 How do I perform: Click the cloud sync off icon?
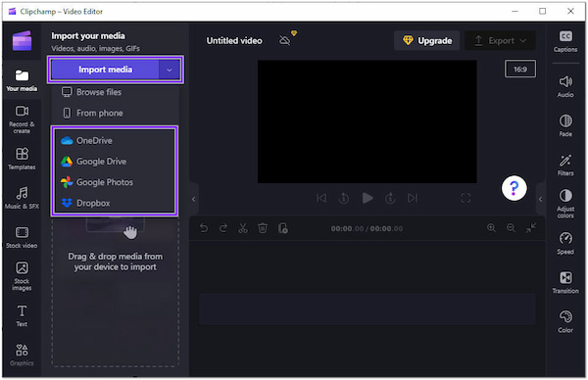pos(284,40)
